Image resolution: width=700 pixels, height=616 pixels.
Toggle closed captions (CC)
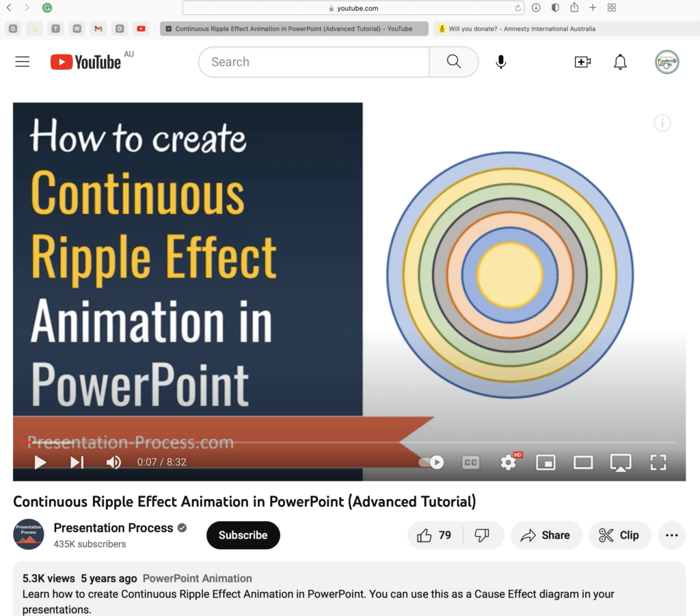pyautogui.click(x=470, y=462)
